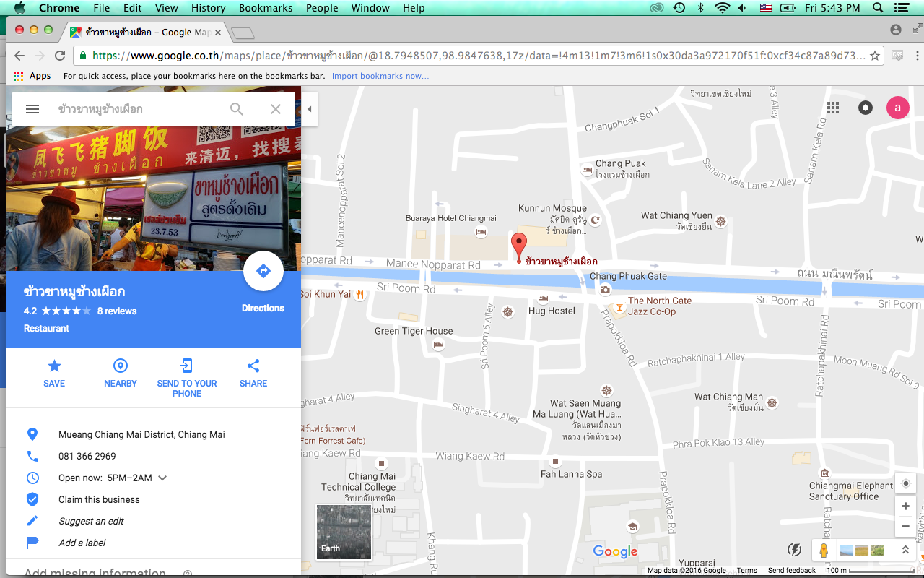This screenshot has height=578, width=924.
Task: Click the Green Tiger House label
Action: [x=414, y=331]
